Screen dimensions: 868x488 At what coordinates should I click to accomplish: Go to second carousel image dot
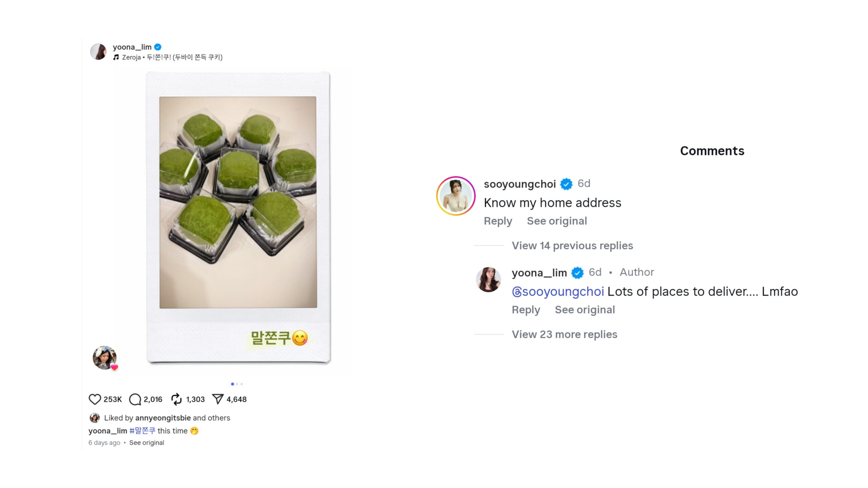pos(237,384)
